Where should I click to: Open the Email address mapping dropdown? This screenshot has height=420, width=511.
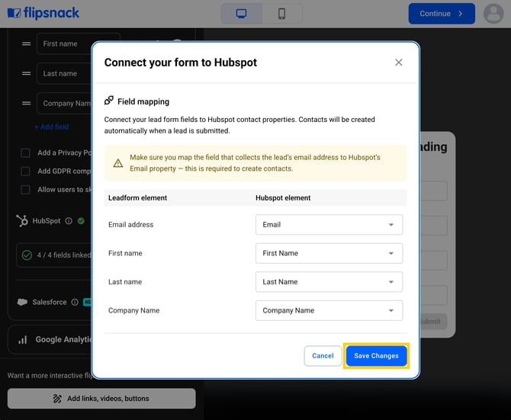click(329, 225)
